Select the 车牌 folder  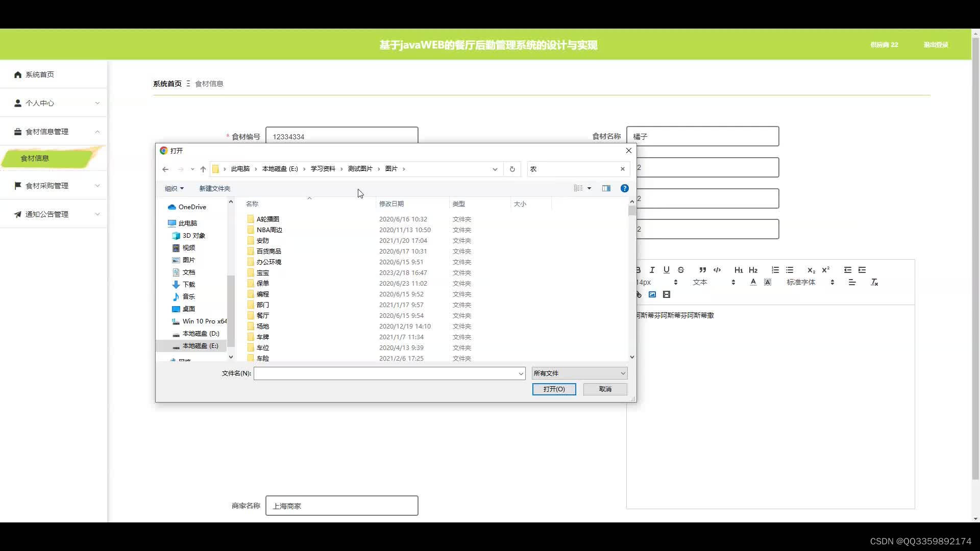point(262,337)
